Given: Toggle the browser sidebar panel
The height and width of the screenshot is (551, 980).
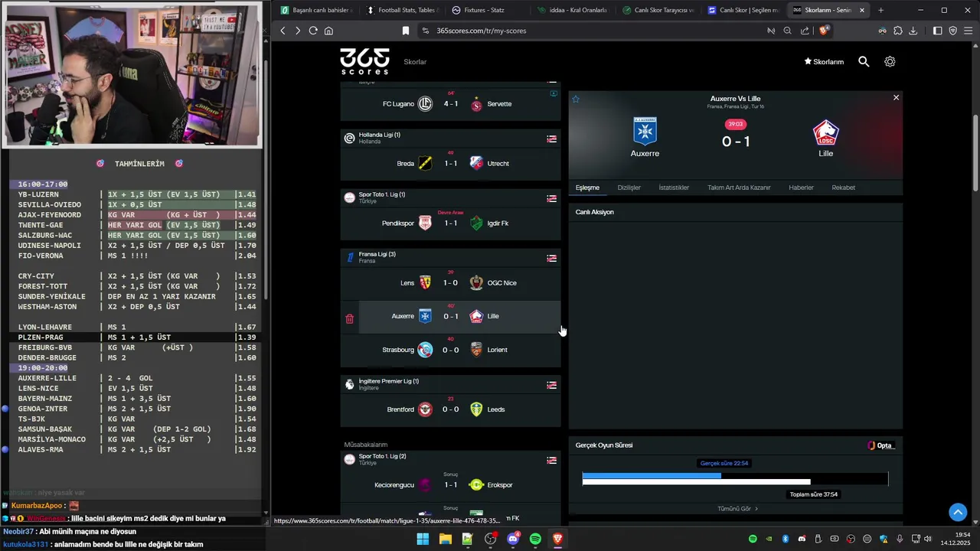Looking at the screenshot, I should pos(937,31).
